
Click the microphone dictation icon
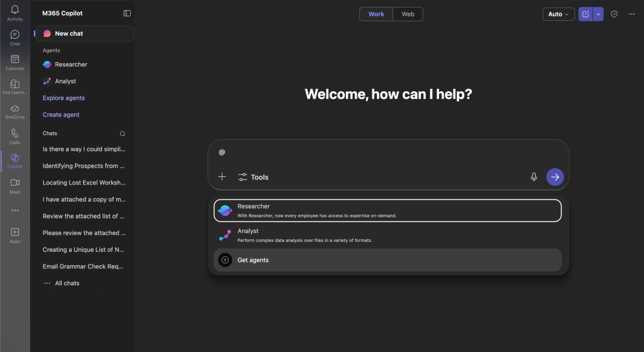point(533,177)
